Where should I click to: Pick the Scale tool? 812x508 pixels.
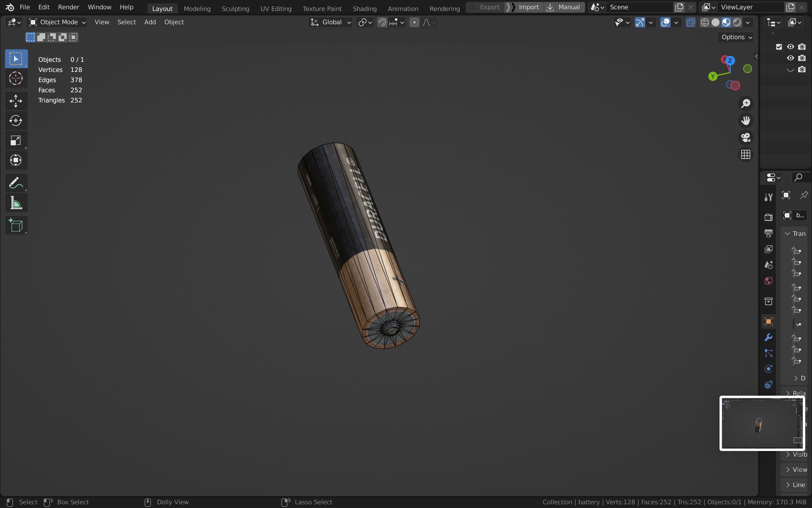coord(16,141)
